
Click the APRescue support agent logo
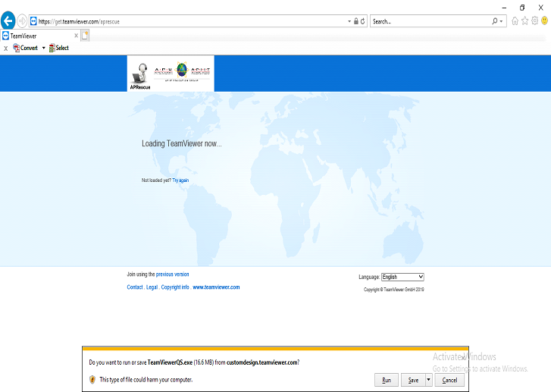[140, 77]
